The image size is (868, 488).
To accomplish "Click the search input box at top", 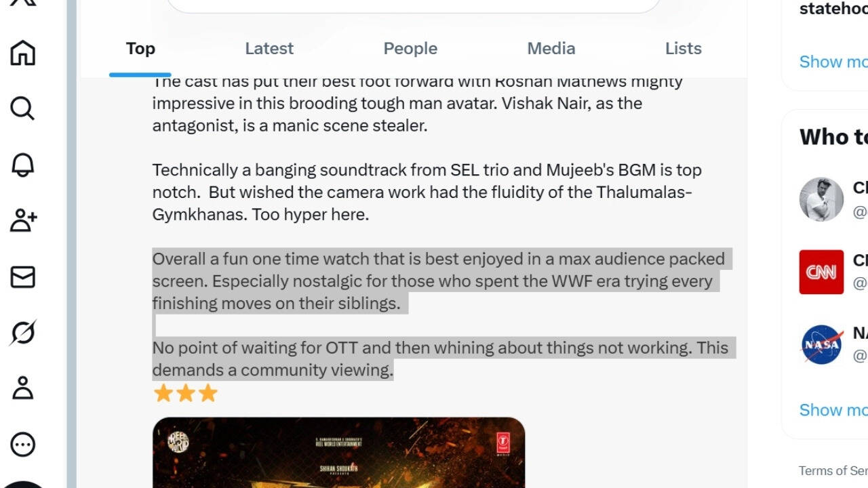I will click(414, 5).
